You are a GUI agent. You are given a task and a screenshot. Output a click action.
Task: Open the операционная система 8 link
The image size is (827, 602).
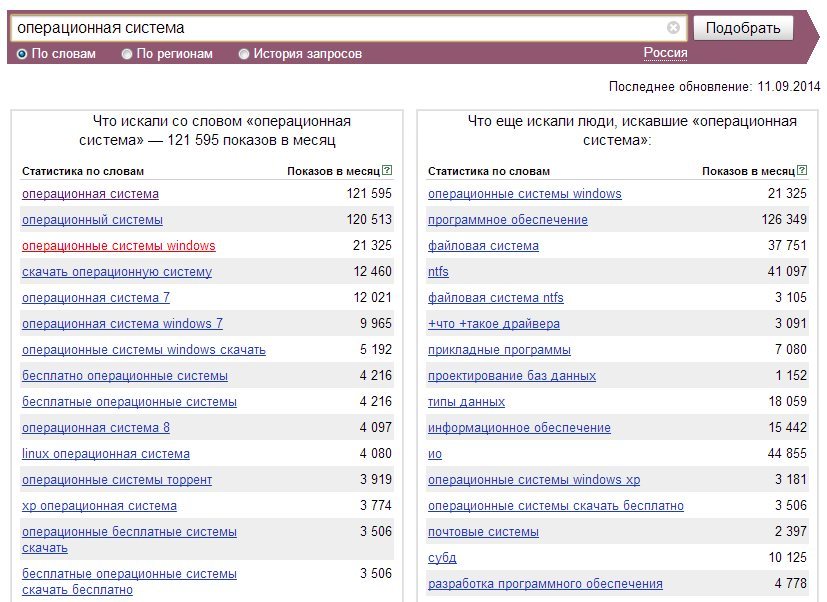coord(96,428)
